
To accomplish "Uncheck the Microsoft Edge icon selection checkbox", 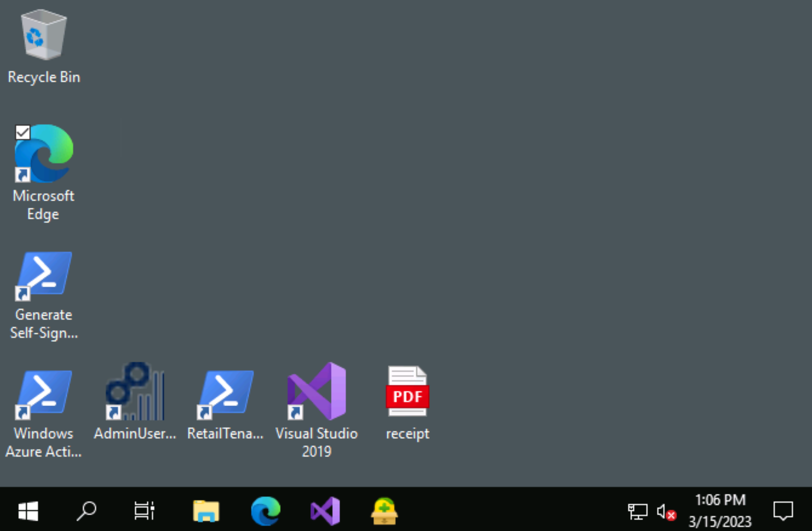I will coord(23,132).
